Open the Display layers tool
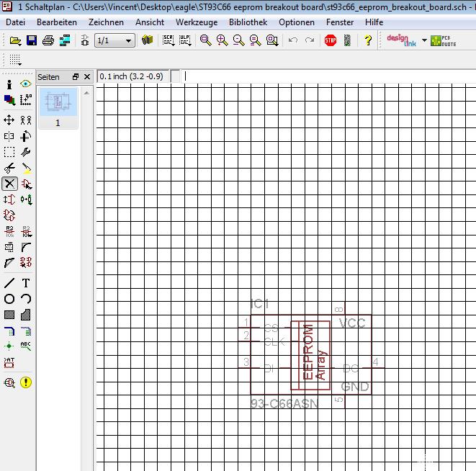 9,99
